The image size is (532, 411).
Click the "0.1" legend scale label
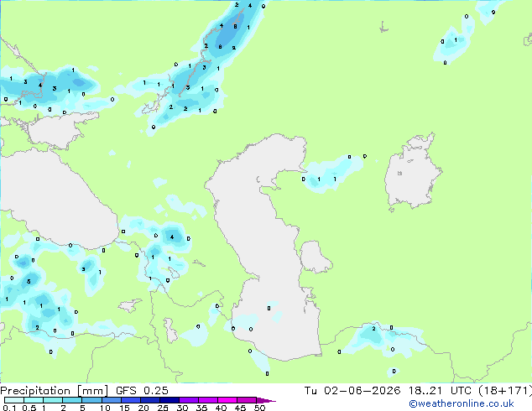[x=9, y=408]
